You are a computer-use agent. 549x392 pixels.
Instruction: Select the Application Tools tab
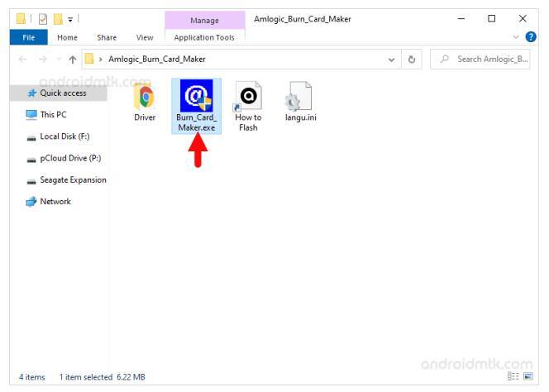click(x=204, y=37)
